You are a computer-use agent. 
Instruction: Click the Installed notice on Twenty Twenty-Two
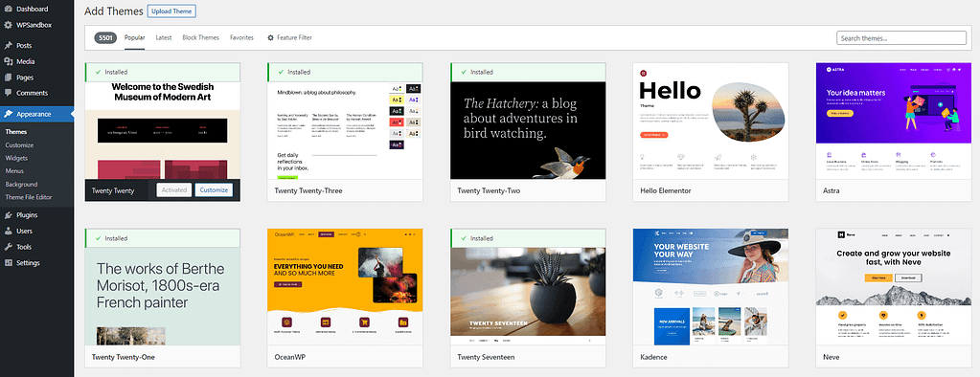(528, 73)
